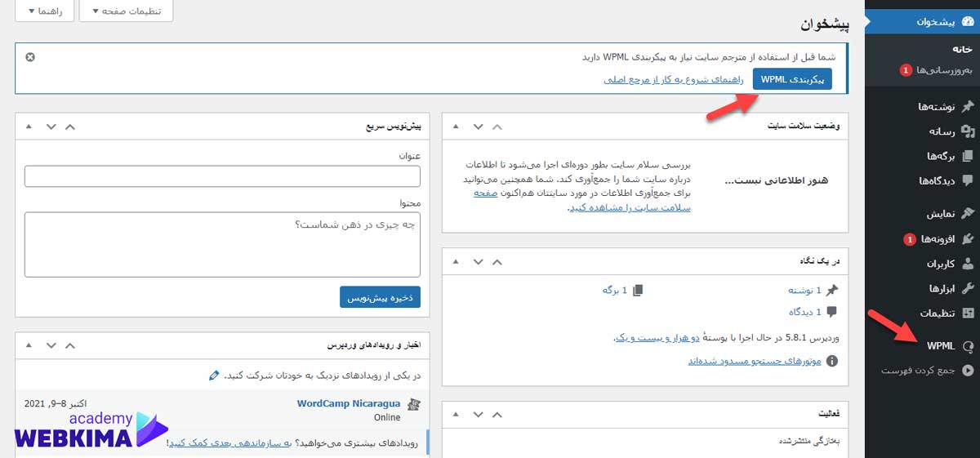Dismiss the WPML configuration notice

tap(30, 56)
